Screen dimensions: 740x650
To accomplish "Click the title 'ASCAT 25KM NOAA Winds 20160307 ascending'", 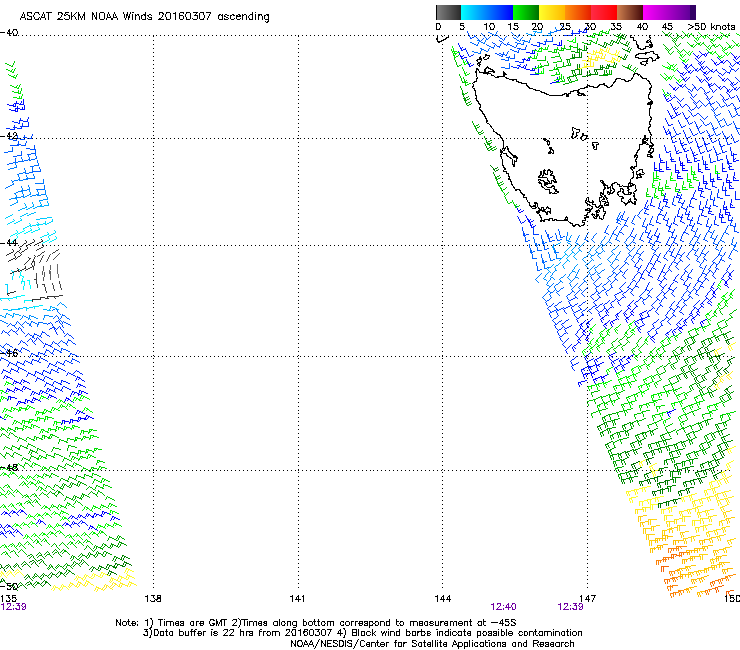I will point(144,17).
